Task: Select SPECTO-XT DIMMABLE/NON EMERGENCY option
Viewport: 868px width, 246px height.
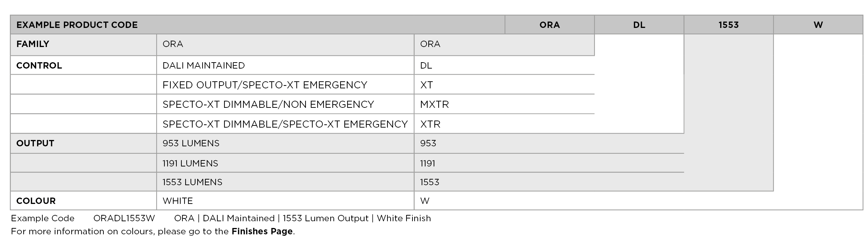Action: point(268,105)
